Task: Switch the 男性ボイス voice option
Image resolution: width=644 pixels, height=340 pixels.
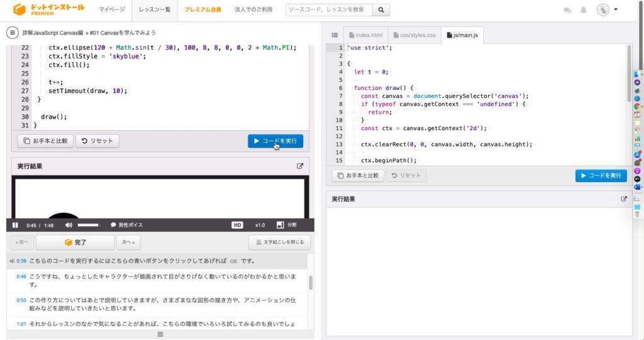Action: [x=127, y=225]
